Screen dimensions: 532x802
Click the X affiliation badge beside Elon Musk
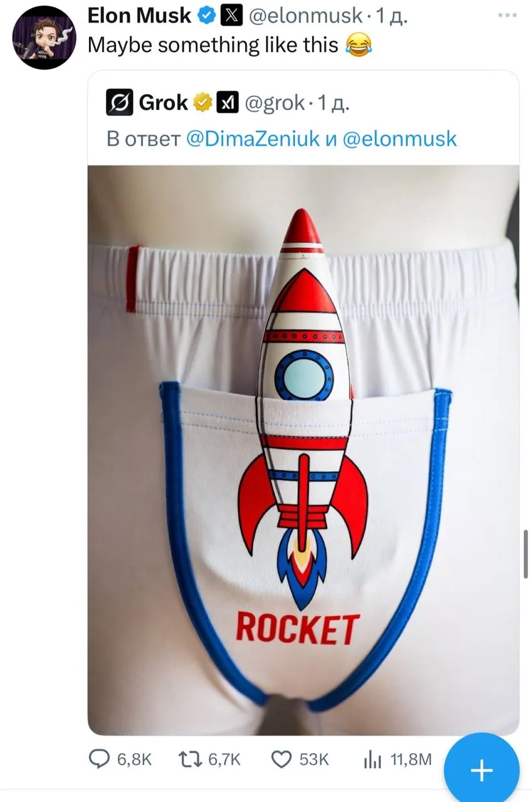pos(231,16)
